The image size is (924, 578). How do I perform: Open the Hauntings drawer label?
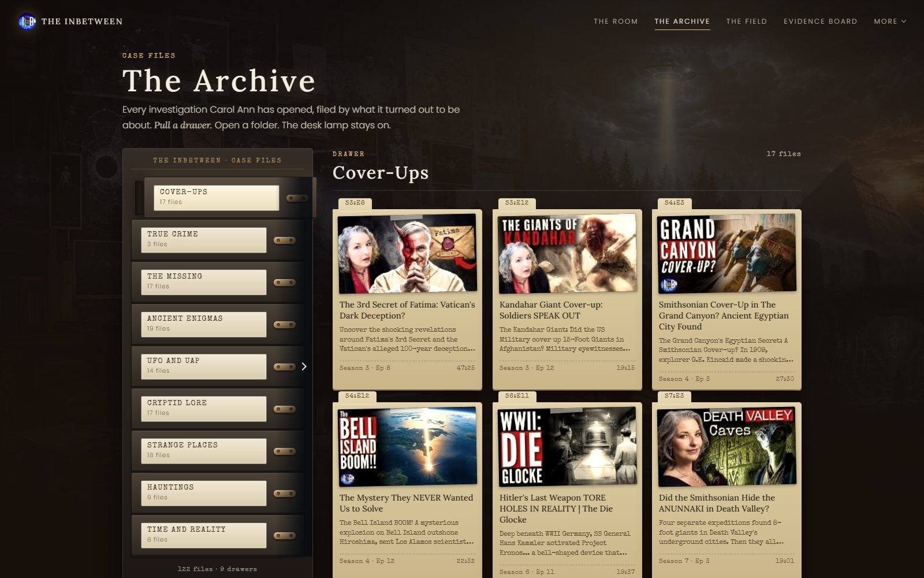204,493
